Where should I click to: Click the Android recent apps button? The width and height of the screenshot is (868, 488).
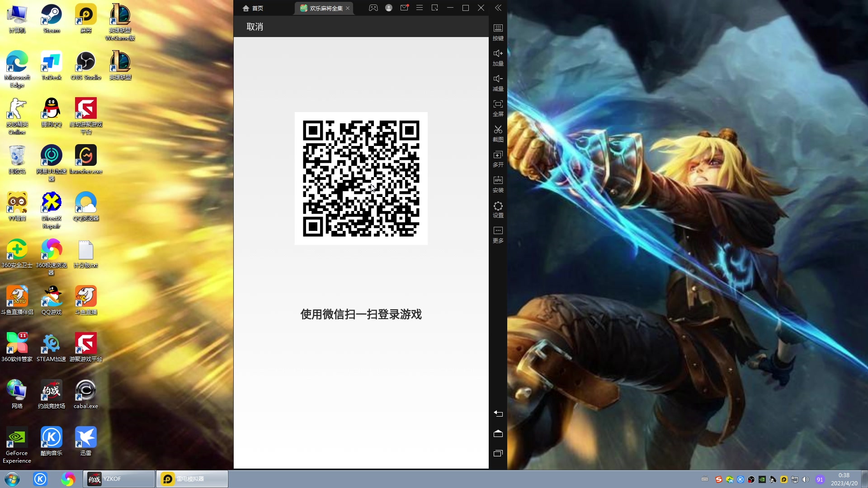(x=498, y=453)
